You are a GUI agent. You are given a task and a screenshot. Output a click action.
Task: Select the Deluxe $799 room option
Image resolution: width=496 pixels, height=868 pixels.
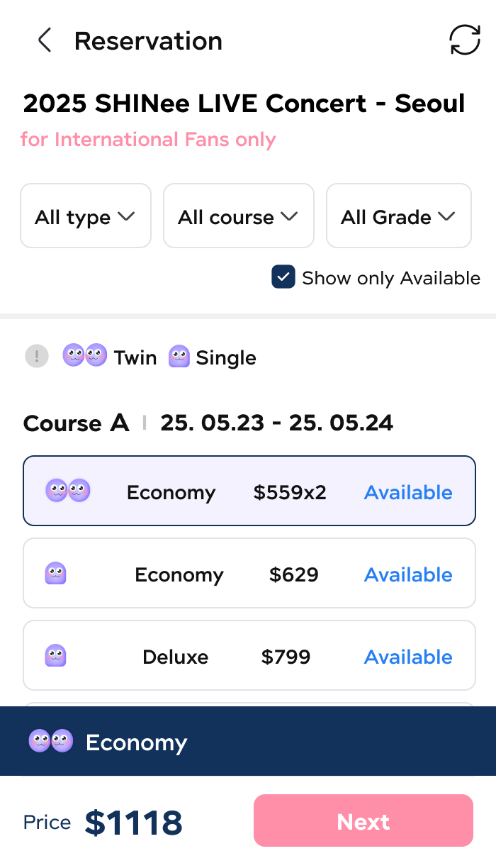(249, 655)
